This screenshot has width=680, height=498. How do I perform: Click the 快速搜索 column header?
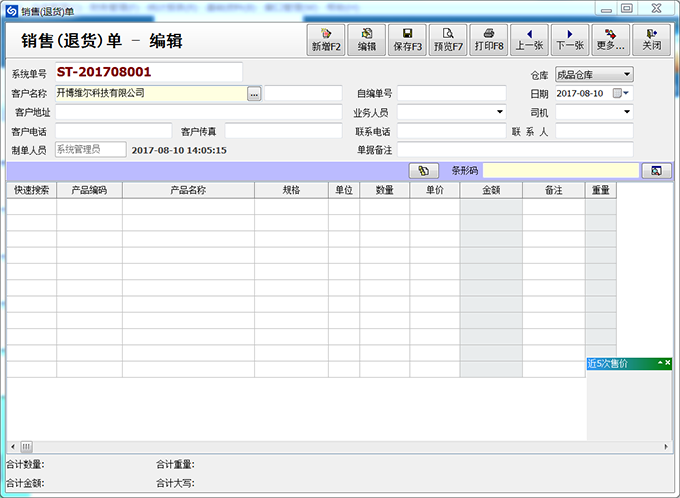pyautogui.click(x=32, y=190)
